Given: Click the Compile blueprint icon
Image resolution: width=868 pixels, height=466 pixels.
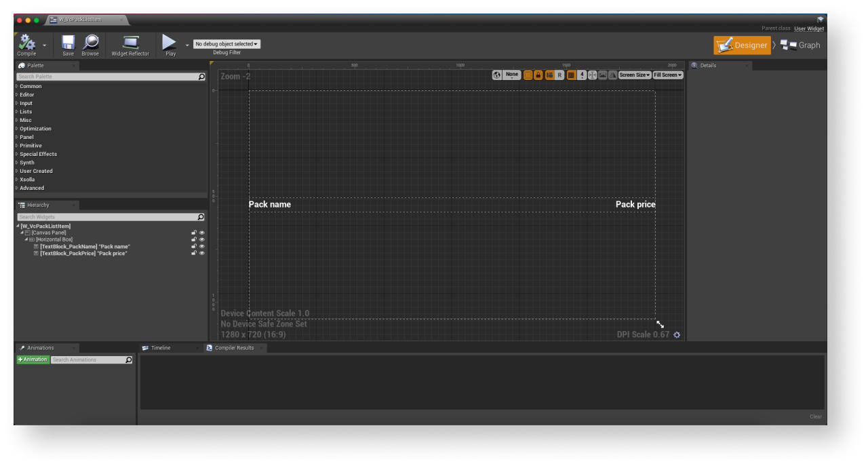Looking at the screenshot, I should (x=27, y=43).
